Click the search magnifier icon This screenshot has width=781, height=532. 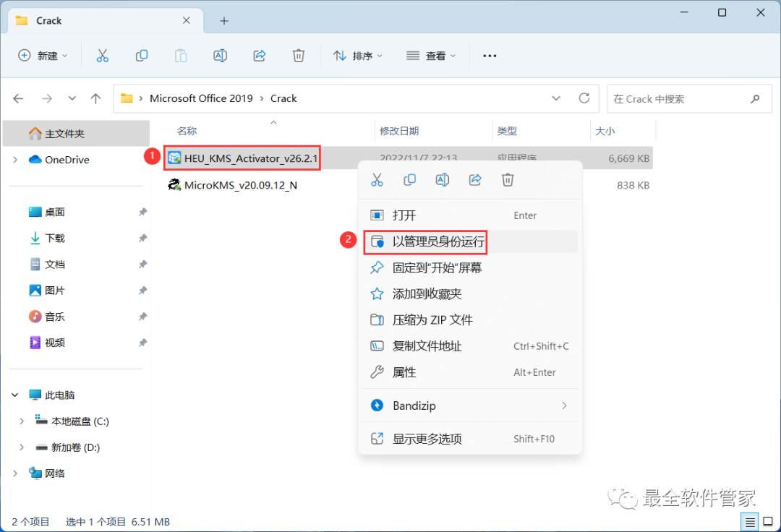pyautogui.click(x=755, y=98)
